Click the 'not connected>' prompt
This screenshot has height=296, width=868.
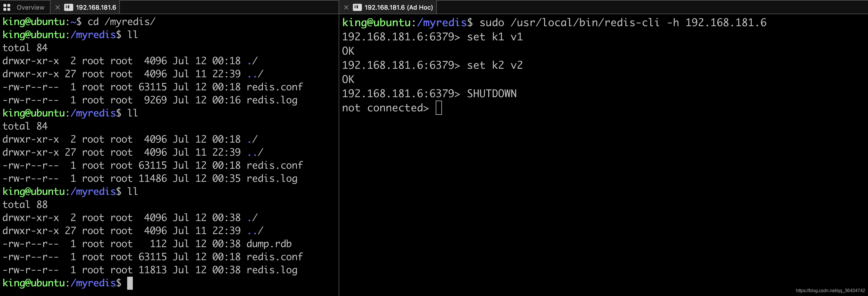[x=385, y=108]
